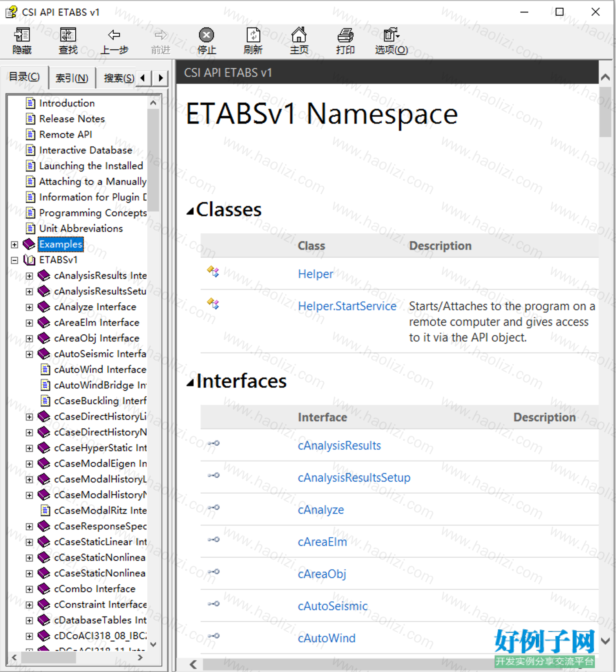
Task: Click the Stop (停止) toolbar icon
Action: click(207, 35)
